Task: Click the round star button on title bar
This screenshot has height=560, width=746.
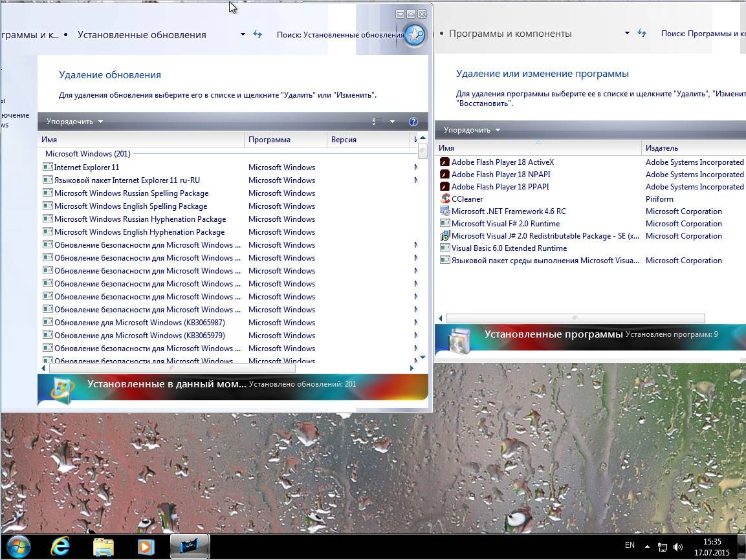Action: pos(415,35)
